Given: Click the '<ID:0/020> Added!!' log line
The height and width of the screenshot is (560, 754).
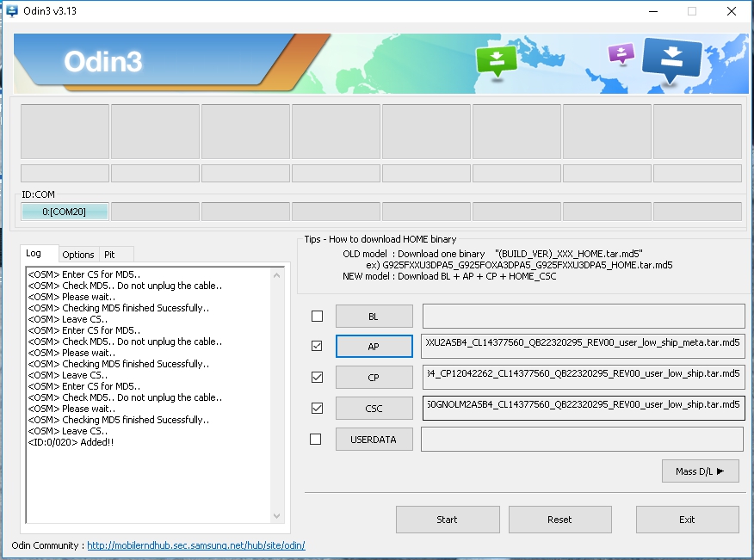Looking at the screenshot, I should [x=71, y=442].
